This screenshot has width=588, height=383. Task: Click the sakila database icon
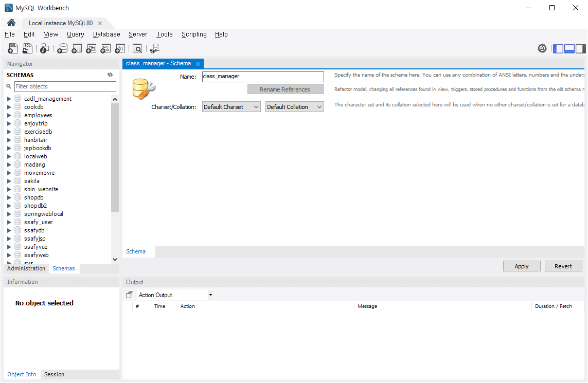tap(17, 181)
